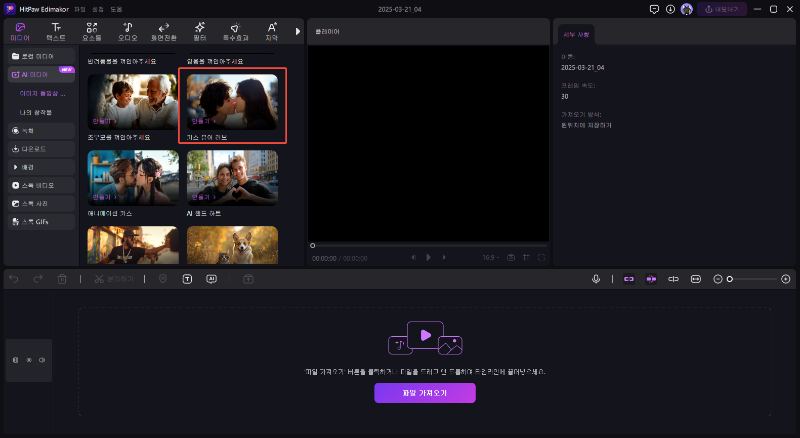Image resolution: width=800 pixels, height=438 pixels.
Task: Open the 자막 (Subtitles) tab
Action: [271, 32]
